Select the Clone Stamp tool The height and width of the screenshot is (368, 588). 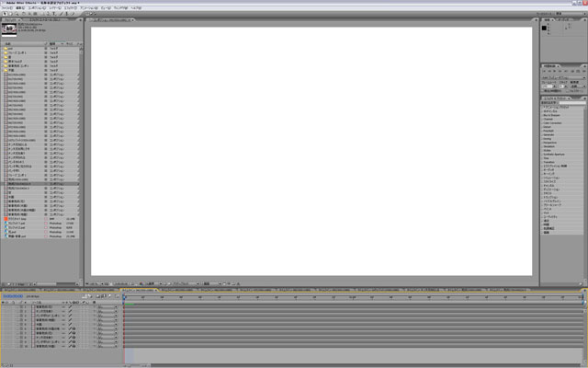click(66, 14)
